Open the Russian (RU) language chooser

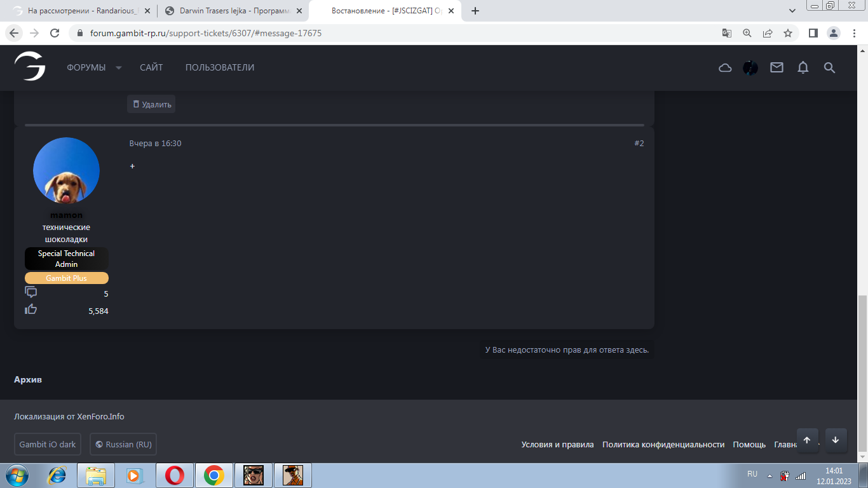[123, 444]
